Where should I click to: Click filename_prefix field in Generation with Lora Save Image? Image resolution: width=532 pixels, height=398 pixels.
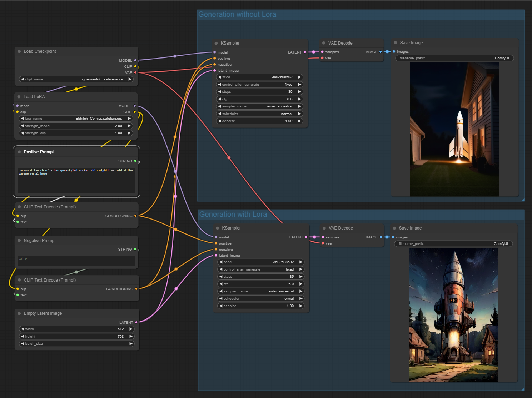pyautogui.click(x=453, y=244)
